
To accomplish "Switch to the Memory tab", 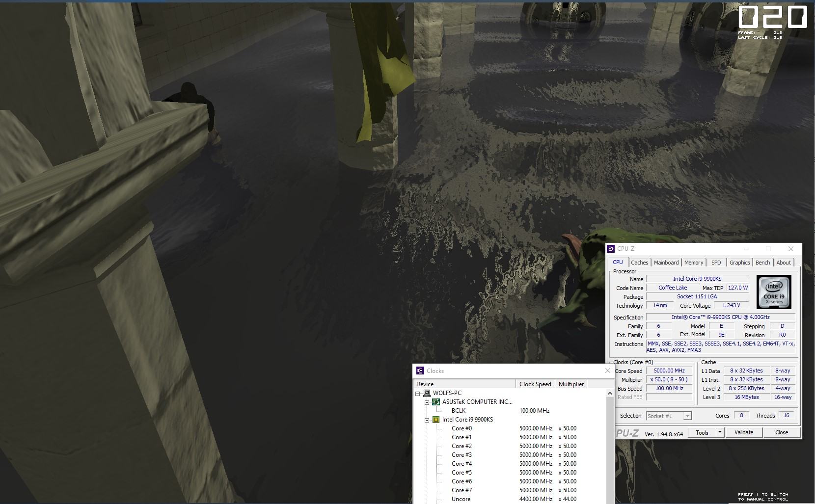I will click(694, 263).
